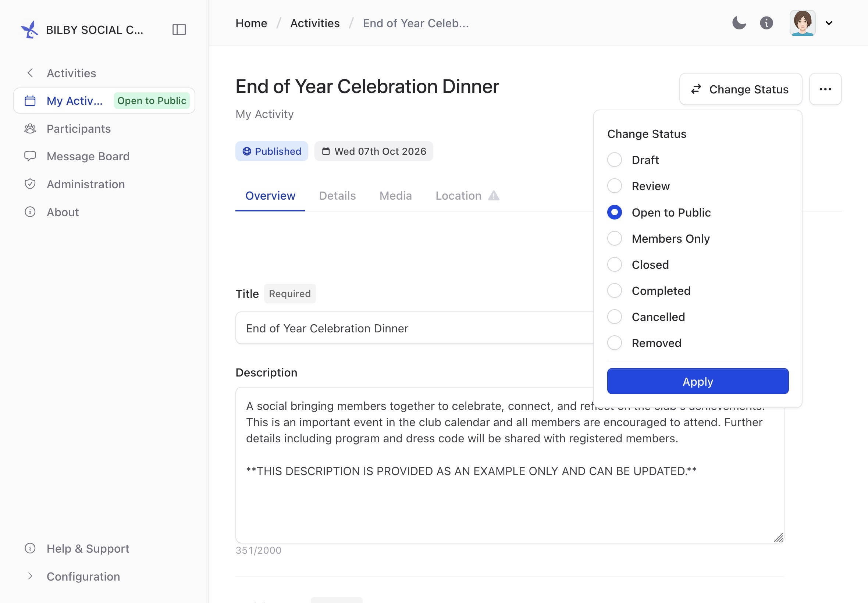
Task: Go back via Activities chevron
Action: [30, 73]
